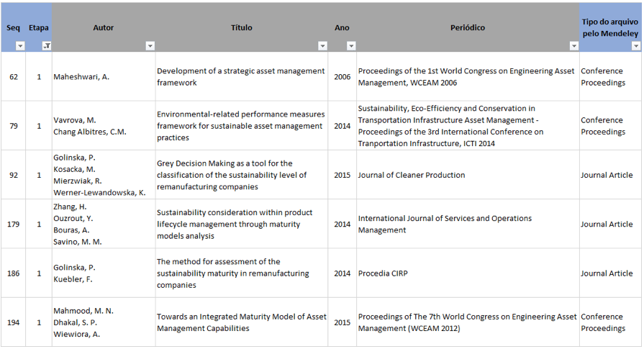Screen dimensions: 644x349
Task: Select the Autor header cell
Action: tap(104, 27)
